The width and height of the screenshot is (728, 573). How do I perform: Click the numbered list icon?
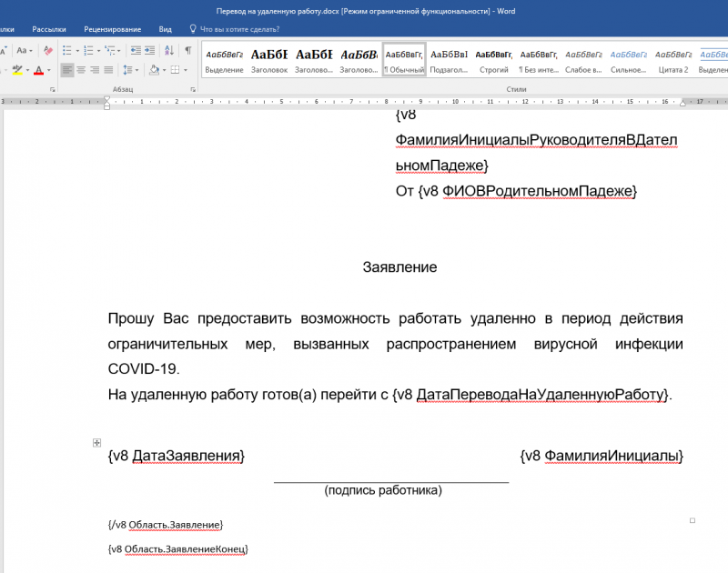tap(88, 50)
